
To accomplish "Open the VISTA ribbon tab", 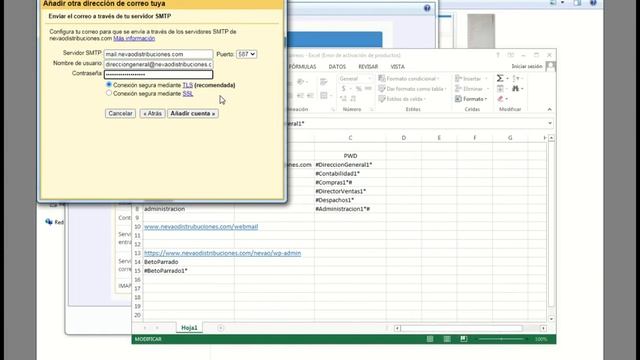I will click(397, 67).
